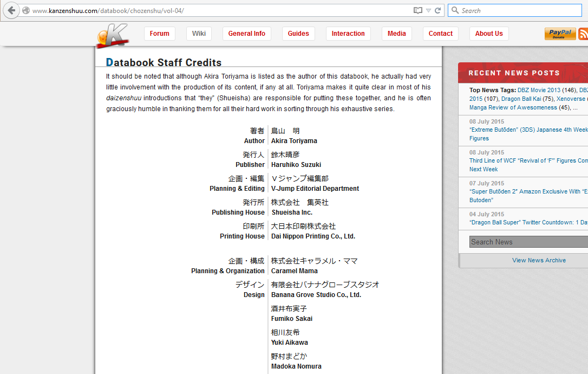The width and height of the screenshot is (588, 374).
Task: Open the PayPal Donate button
Action: pos(560,34)
